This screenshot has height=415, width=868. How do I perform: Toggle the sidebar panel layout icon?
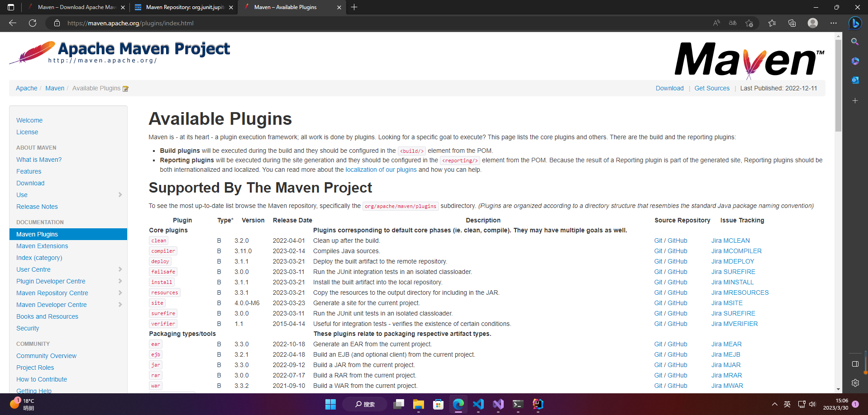(855, 364)
